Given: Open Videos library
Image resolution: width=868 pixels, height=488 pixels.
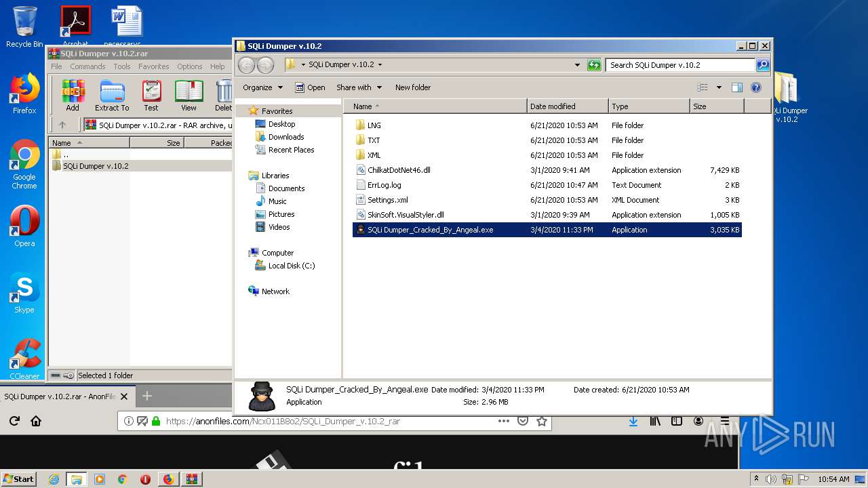Looking at the screenshot, I should 279,227.
